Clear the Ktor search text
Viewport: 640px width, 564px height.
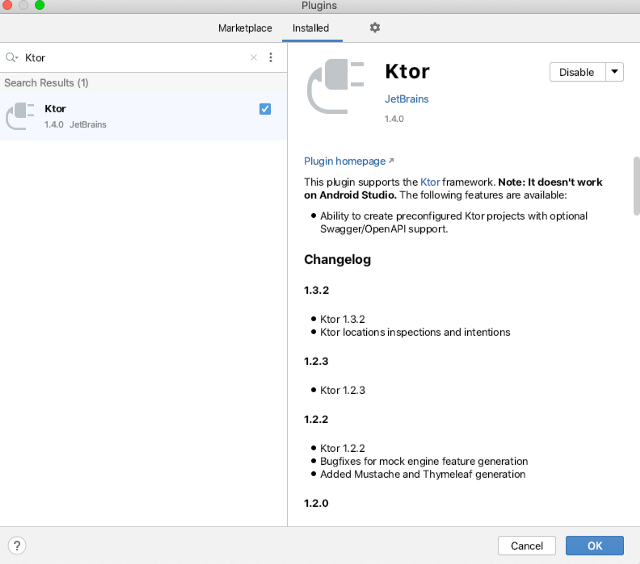(x=254, y=58)
